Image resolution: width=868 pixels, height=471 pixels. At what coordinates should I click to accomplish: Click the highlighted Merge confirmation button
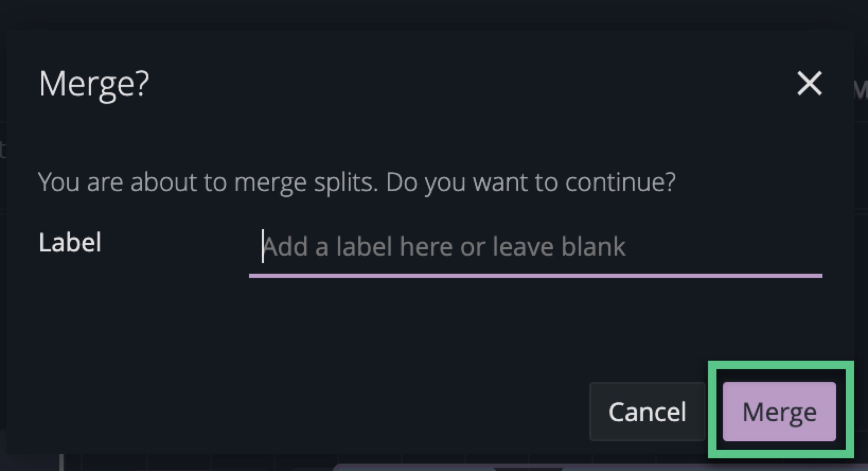[779, 412]
